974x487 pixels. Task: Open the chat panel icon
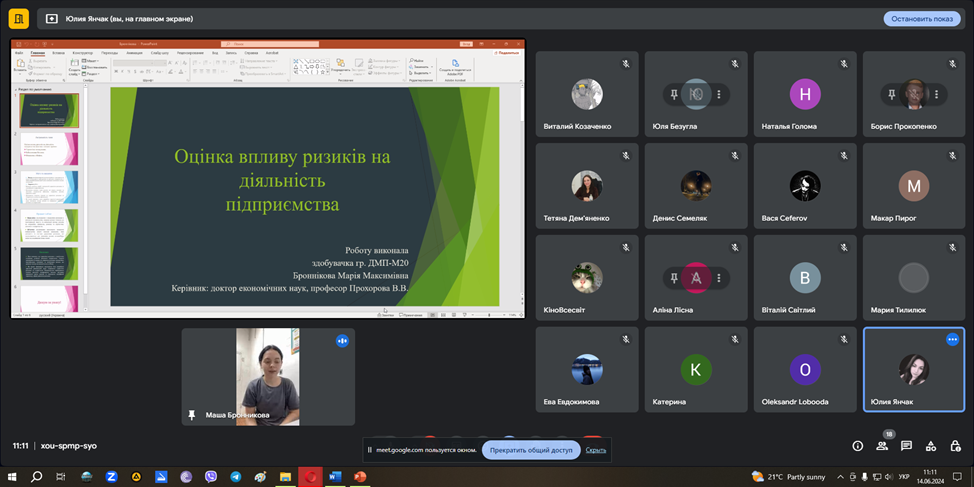(906, 445)
